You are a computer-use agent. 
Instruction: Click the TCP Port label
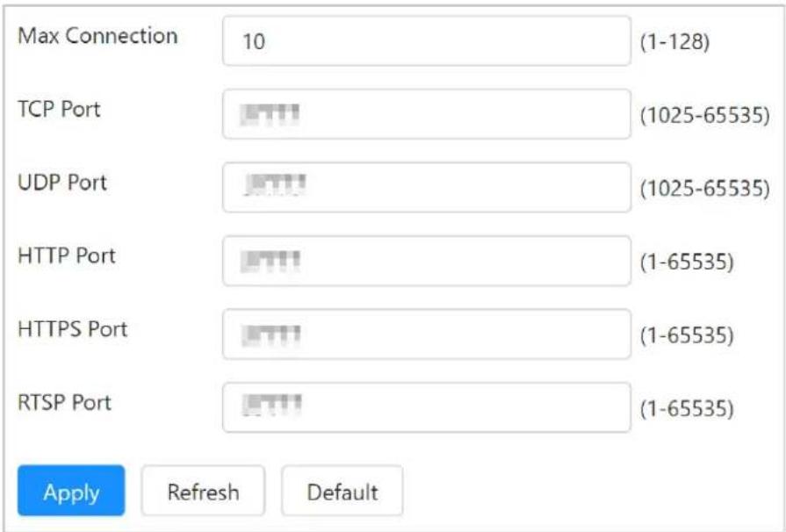pos(59,109)
